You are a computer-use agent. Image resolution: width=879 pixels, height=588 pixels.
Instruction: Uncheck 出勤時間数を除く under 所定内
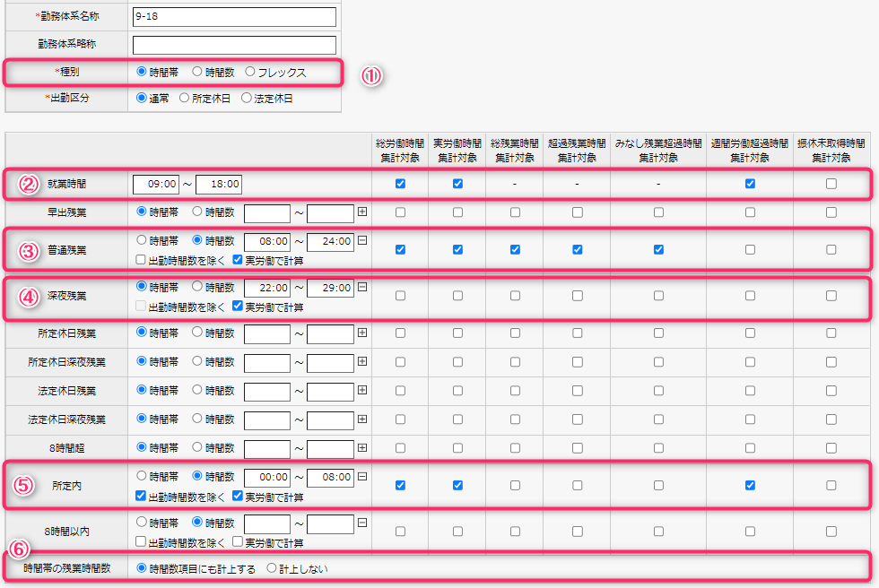pyautogui.click(x=141, y=496)
